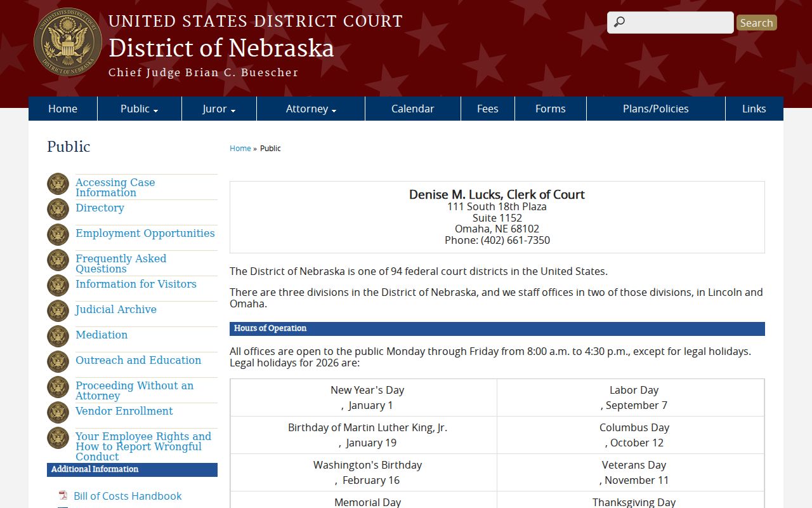Viewport: 812px width, 508px height.
Task: Open Your Employee Rights and Wrongful Conduct link
Action: [143, 446]
